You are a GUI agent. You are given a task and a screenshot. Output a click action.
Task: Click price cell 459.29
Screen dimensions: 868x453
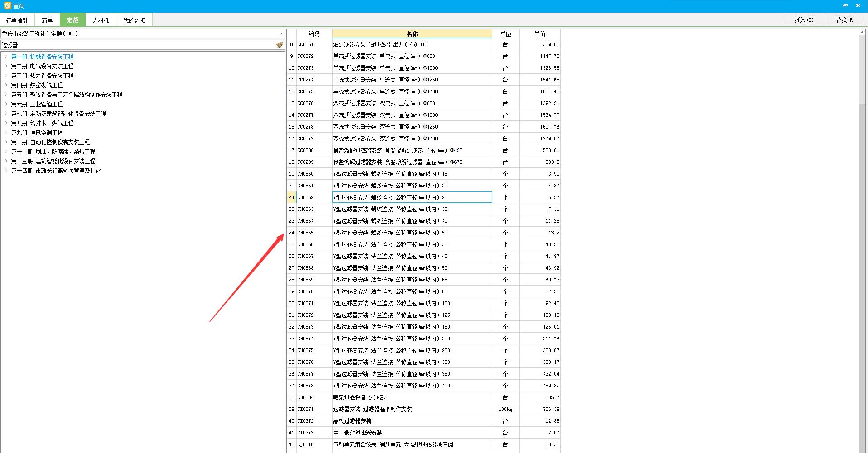coord(540,386)
